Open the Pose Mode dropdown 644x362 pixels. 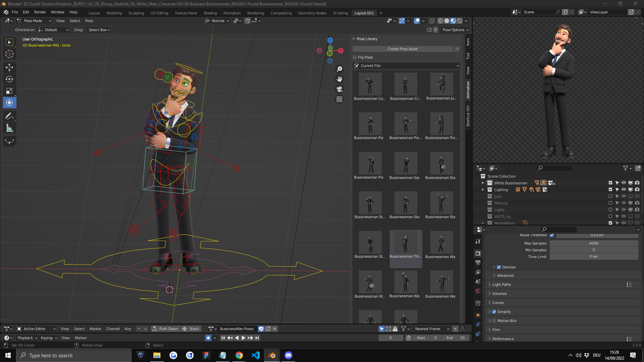[x=34, y=21]
